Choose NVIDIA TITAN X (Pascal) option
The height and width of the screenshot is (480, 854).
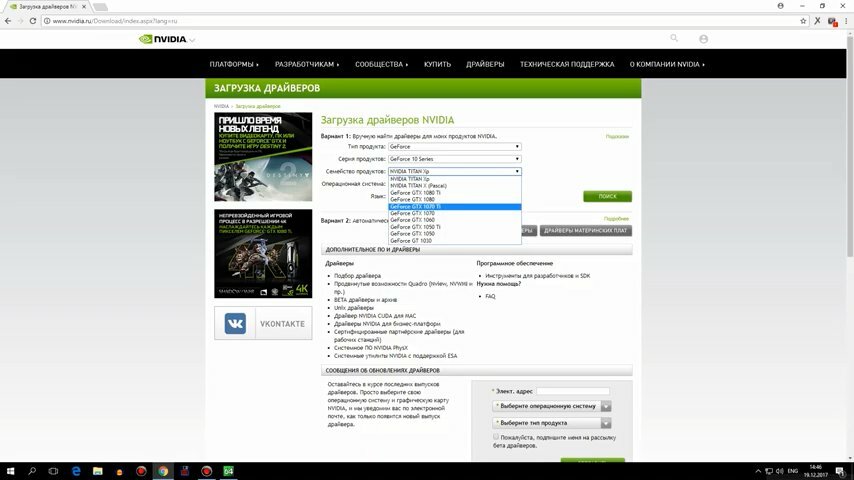click(x=455, y=186)
